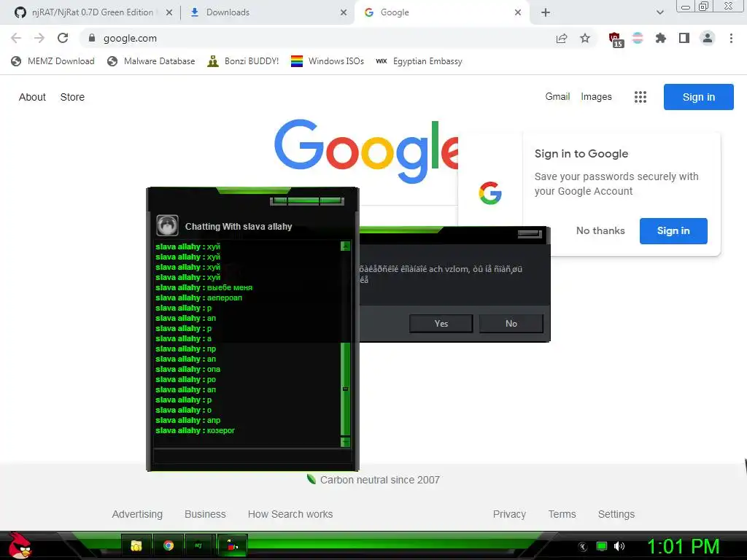Open the red bird Start button
Viewport: 747px width, 560px height.
(x=19, y=545)
